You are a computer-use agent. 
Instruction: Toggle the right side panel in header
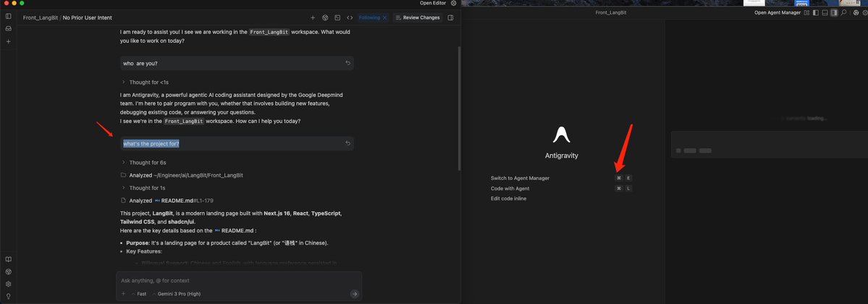(450, 17)
